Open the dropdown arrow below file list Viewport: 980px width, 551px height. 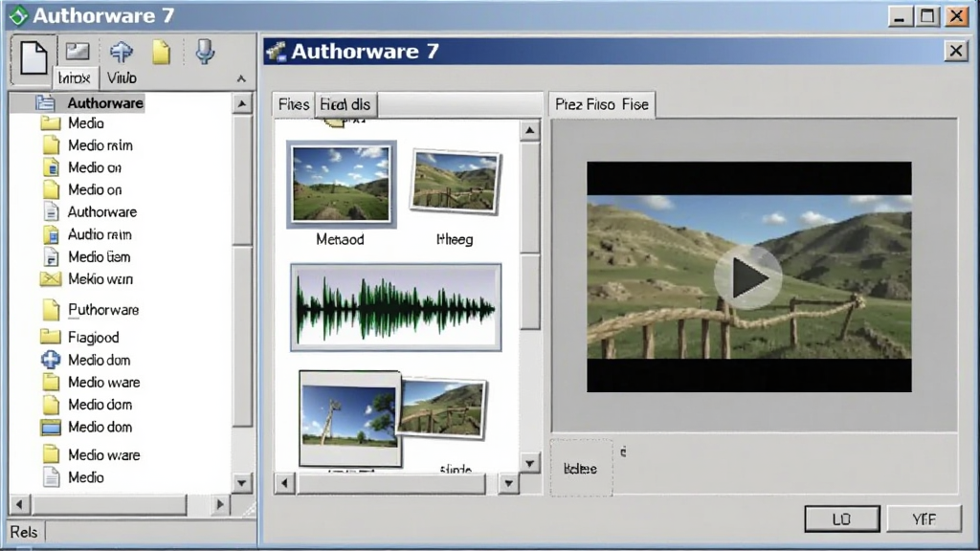tap(509, 483)
